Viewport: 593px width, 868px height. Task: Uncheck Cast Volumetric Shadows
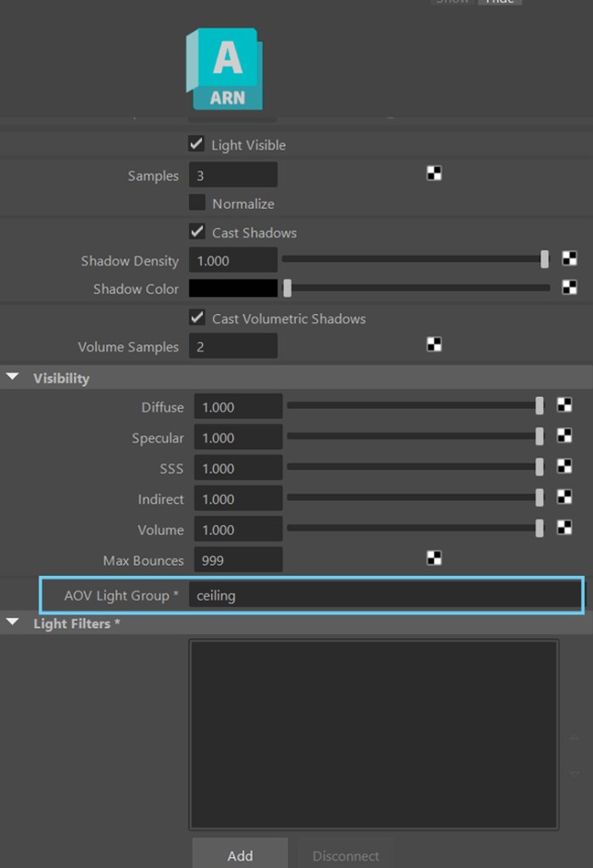tap(197, 317)
